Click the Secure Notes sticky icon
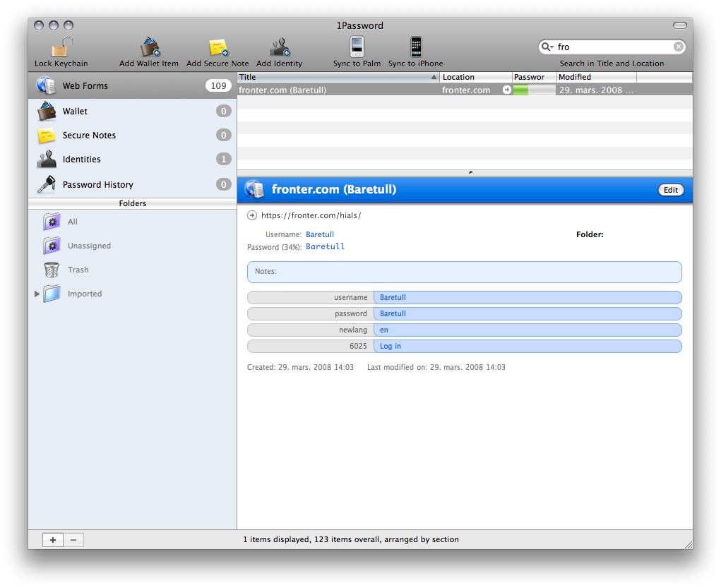 (x=47, y=136)
